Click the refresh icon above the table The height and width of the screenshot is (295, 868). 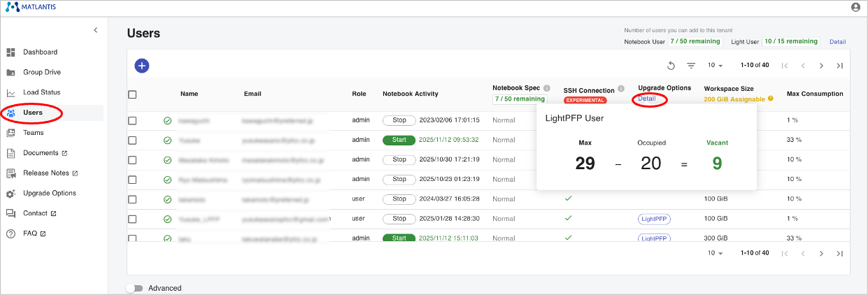pos(671,66)
